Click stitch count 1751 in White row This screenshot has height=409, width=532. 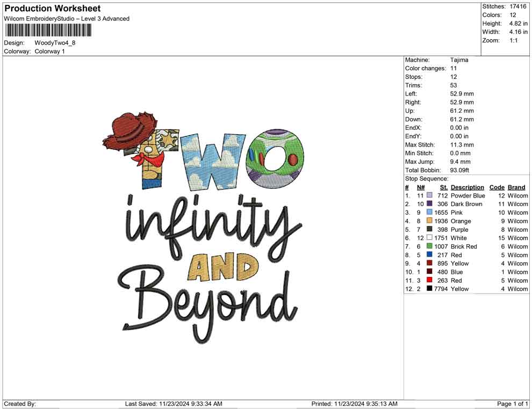441,238
